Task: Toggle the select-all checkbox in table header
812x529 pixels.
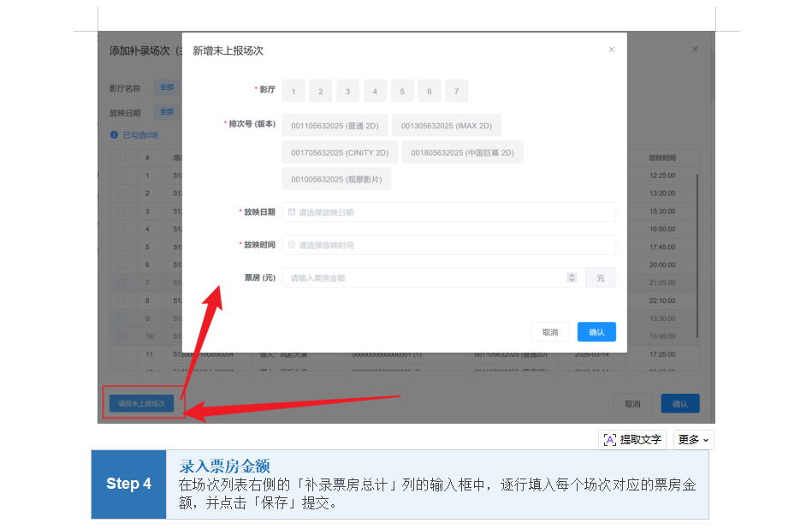Action: pyautogui.click(x=121, y=158)
